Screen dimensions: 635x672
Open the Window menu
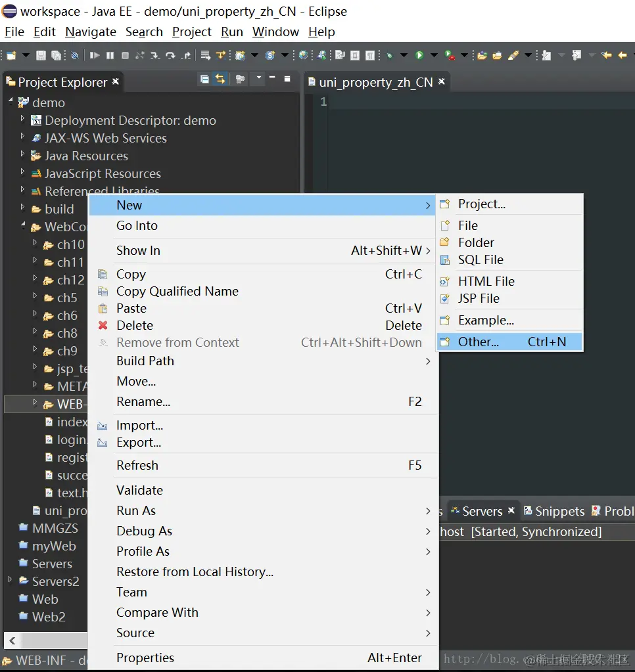[x=275, y=32]
